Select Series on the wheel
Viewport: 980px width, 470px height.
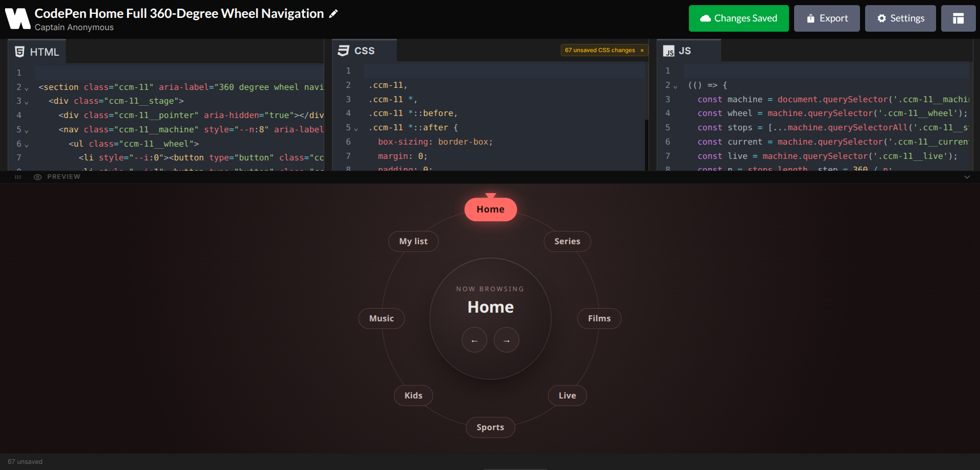tap(567, 241)
